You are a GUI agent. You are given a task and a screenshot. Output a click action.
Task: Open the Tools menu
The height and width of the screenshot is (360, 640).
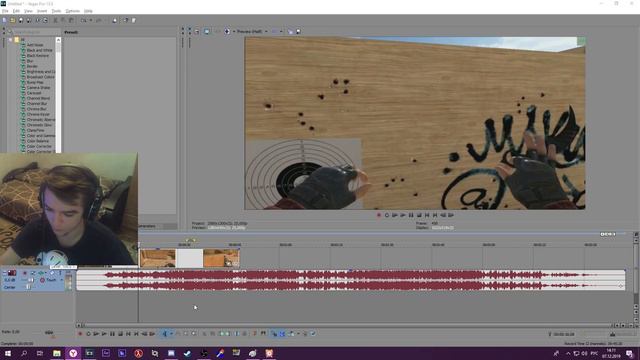(56, 11)
